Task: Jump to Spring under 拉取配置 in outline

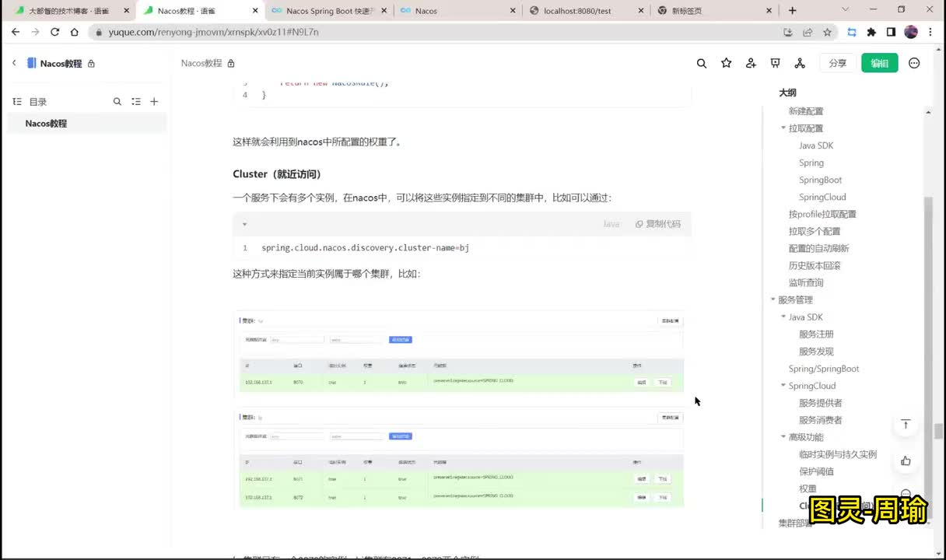Action: (811, 163)
